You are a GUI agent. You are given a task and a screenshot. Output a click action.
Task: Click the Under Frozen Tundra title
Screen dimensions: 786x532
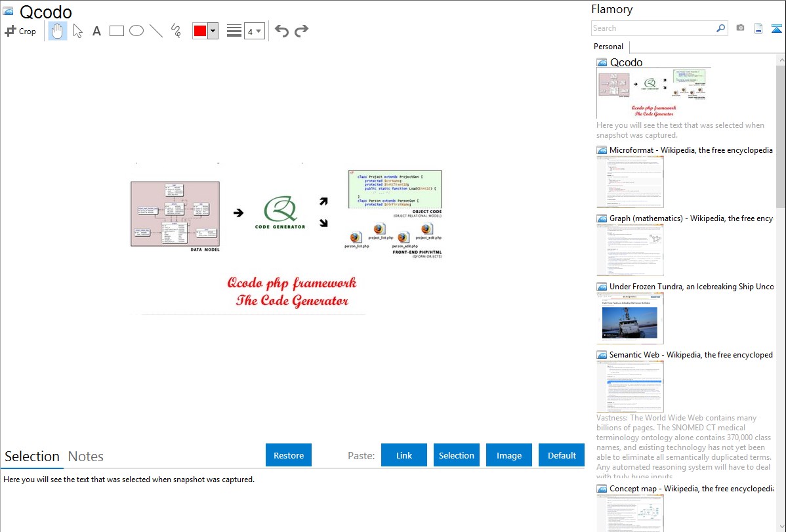692,286
